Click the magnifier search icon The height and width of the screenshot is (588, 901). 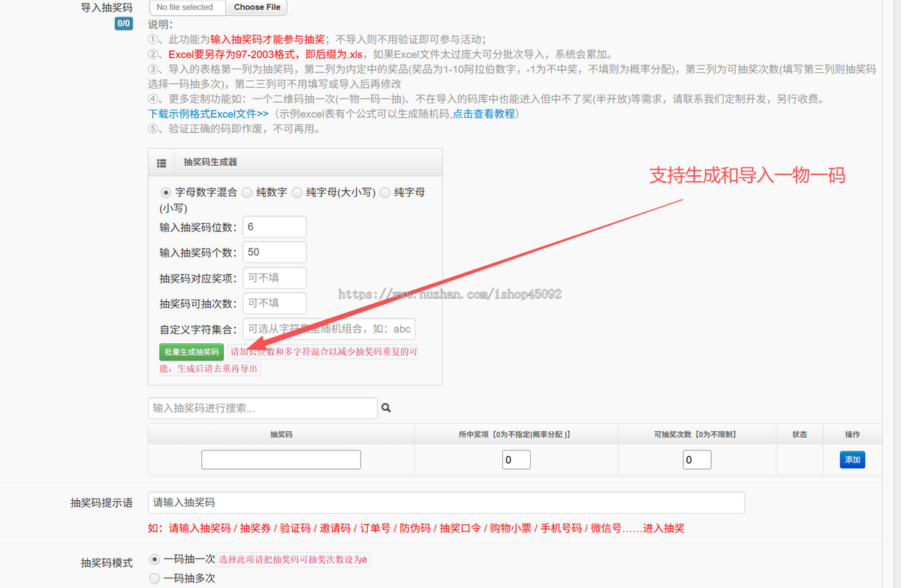pos(387,409)
